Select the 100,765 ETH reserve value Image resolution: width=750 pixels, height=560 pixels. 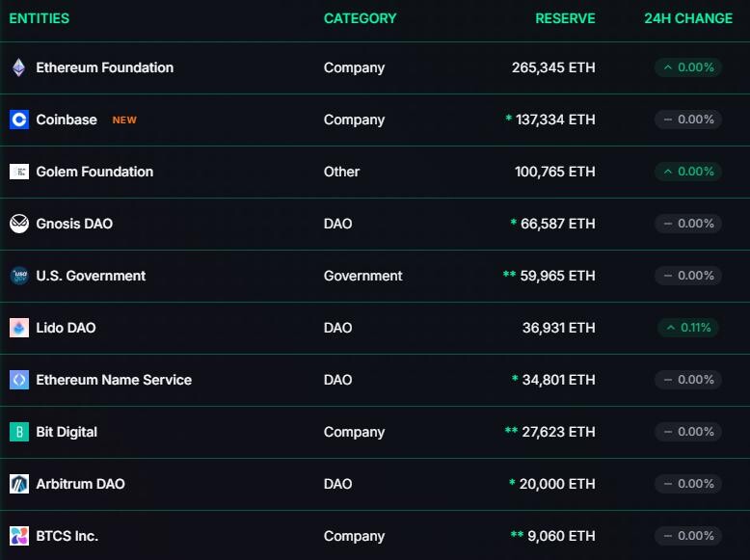tap(555, 172)
